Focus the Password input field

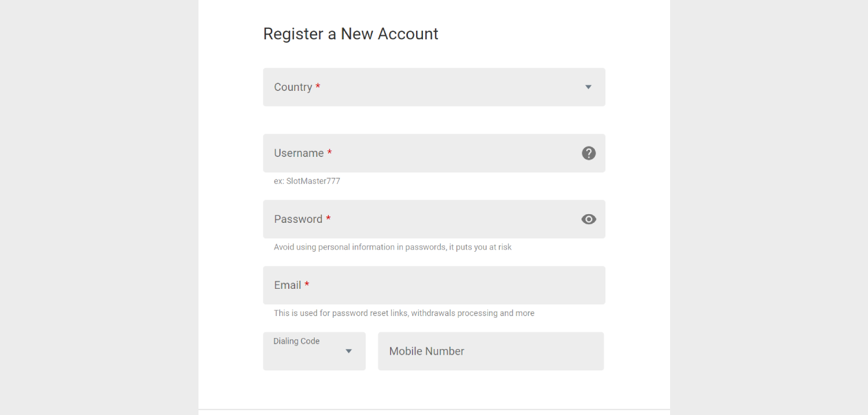tap(434, 219)
